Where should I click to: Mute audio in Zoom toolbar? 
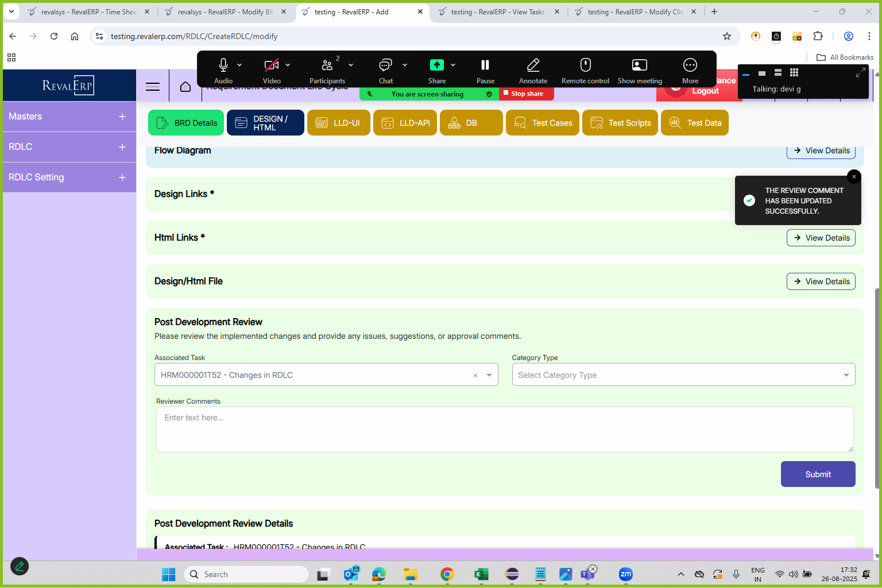223,65
